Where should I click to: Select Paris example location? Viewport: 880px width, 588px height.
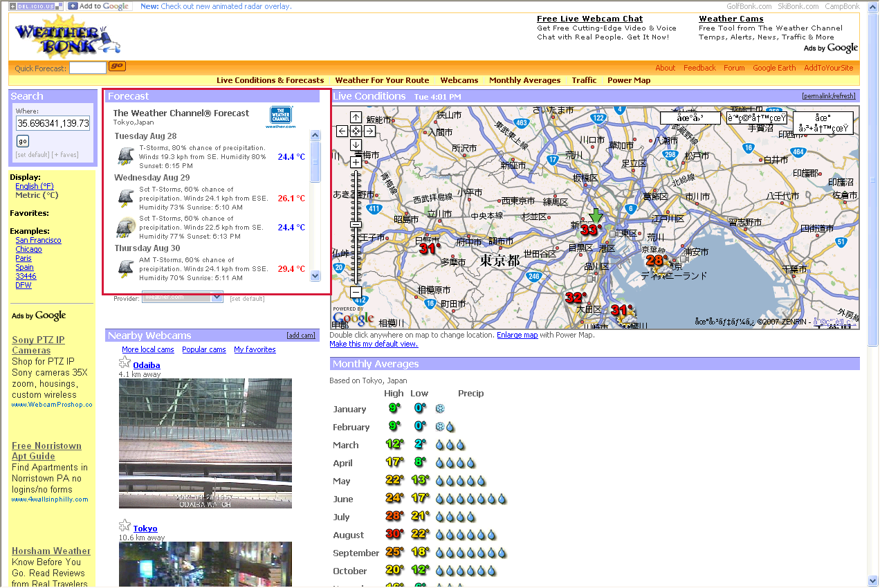[x=24, y=258]
